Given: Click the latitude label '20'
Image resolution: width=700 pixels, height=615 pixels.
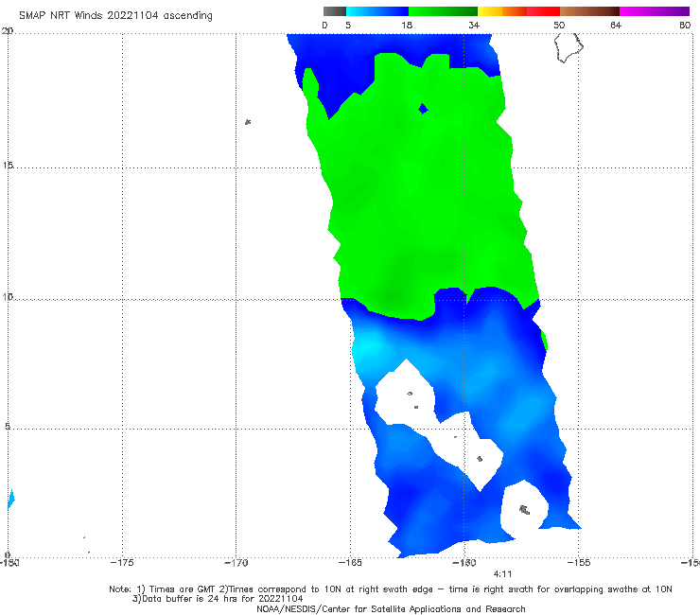Looking at the screenshot, I should [x=8, y=31].
